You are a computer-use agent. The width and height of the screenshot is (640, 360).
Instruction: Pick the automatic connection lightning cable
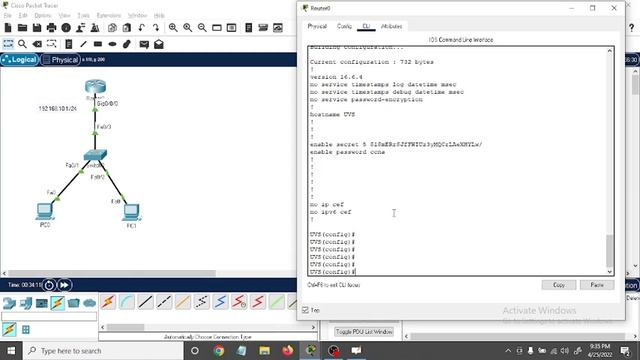click(x=108, y=302)
